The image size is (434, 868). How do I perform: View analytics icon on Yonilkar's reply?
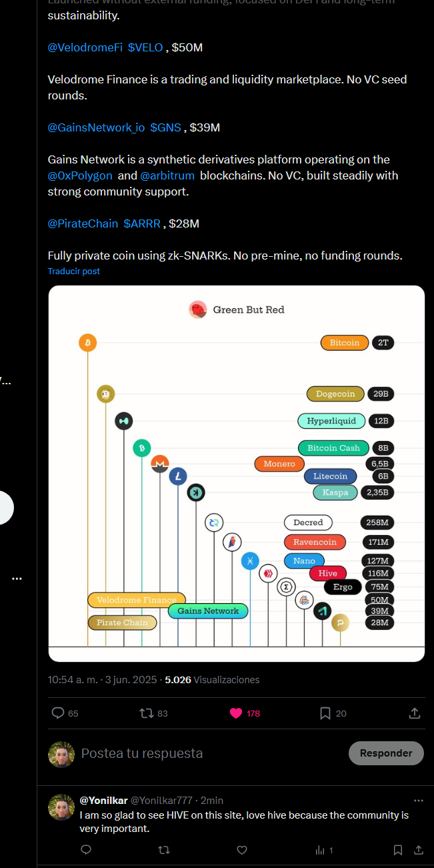pyautogui.click(x=320, y=850)
